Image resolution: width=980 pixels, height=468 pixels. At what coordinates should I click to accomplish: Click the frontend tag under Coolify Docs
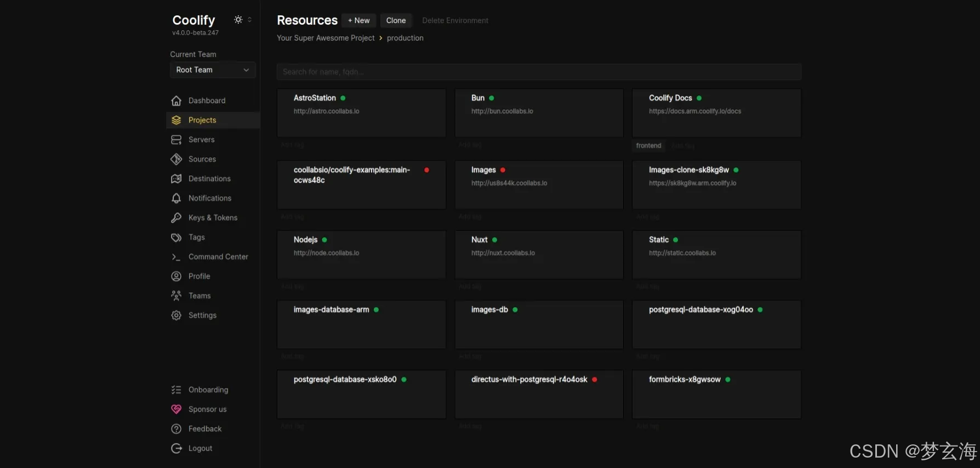[x=648, y=145]
